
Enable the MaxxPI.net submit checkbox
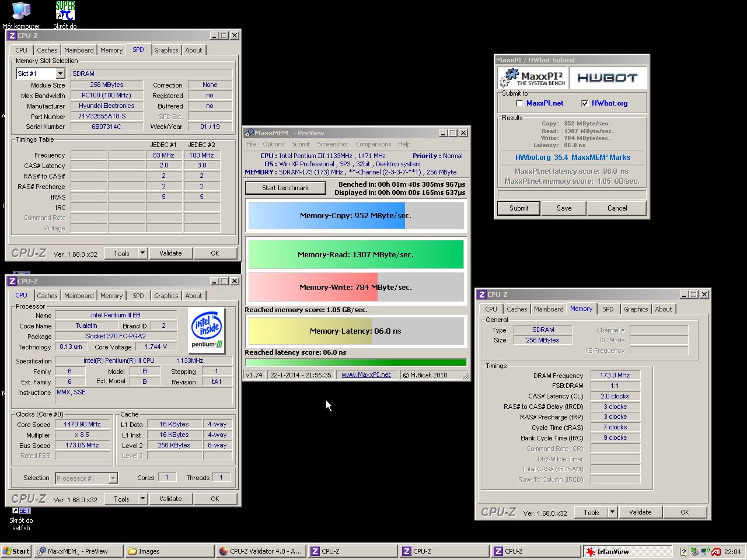(x=519, y=103)
